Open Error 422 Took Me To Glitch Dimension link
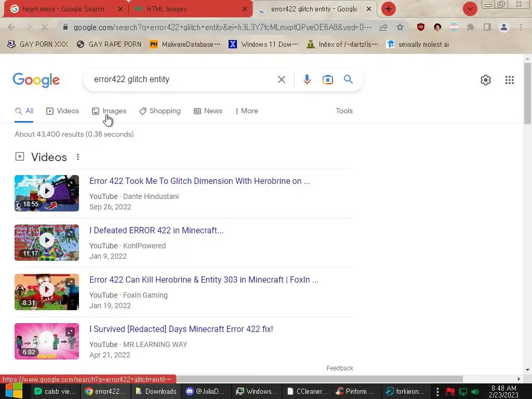 click(199, 181)
